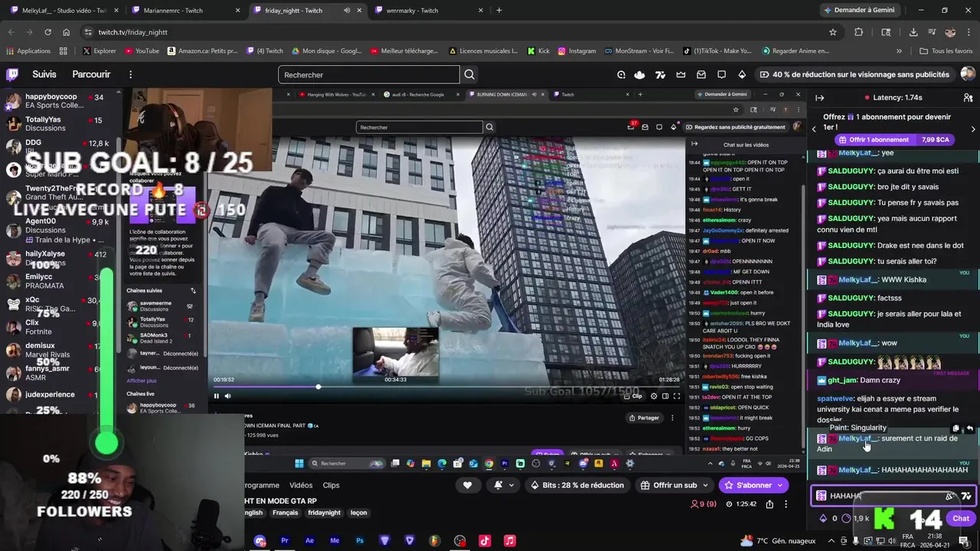980x551 pixels.
Task: Open the 7TV emote menu in chat
Action: (966, 496)
